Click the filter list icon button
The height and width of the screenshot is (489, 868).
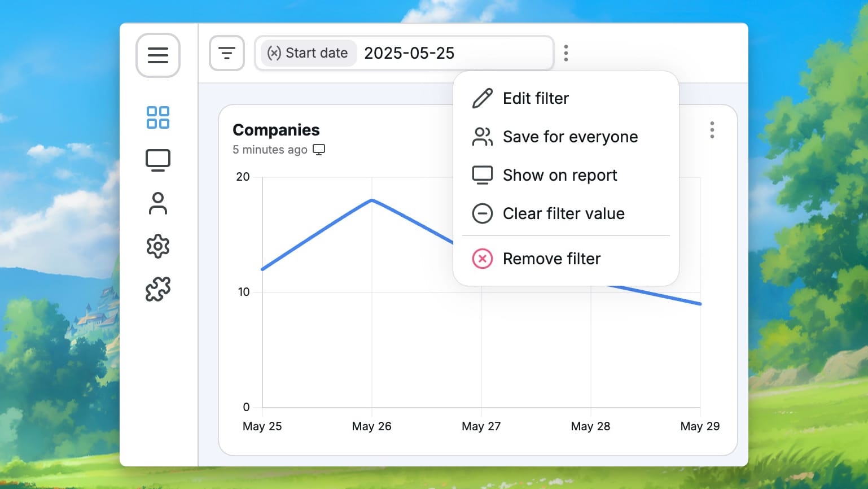click(226, 54)
